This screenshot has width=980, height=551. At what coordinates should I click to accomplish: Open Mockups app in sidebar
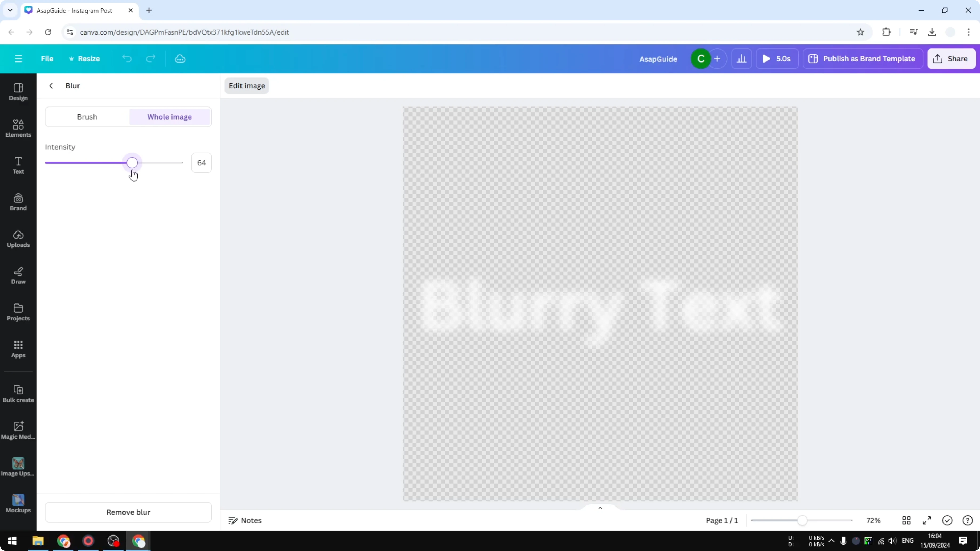[x=18, y=504]
